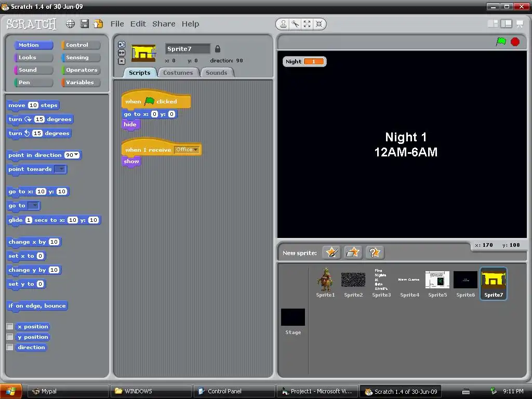Viewport: 532px width, 399px height.
Task: Open the Edit menu
Action: tap(138, 24)
